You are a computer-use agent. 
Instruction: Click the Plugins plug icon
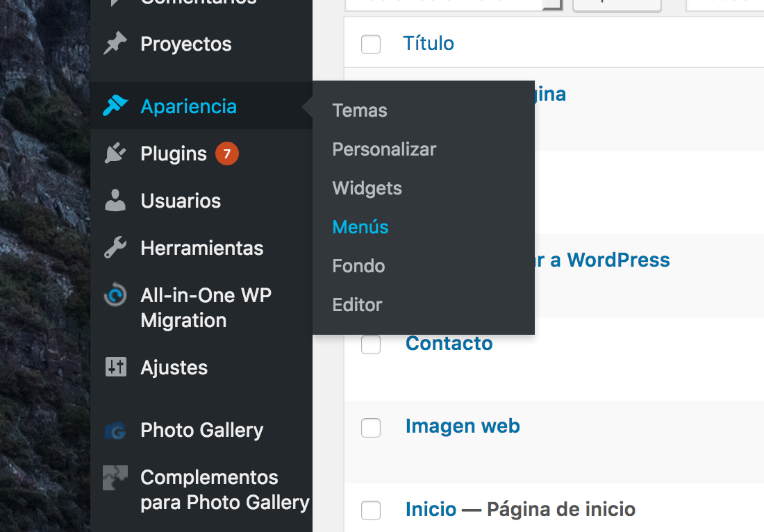(x=115, y=153)
